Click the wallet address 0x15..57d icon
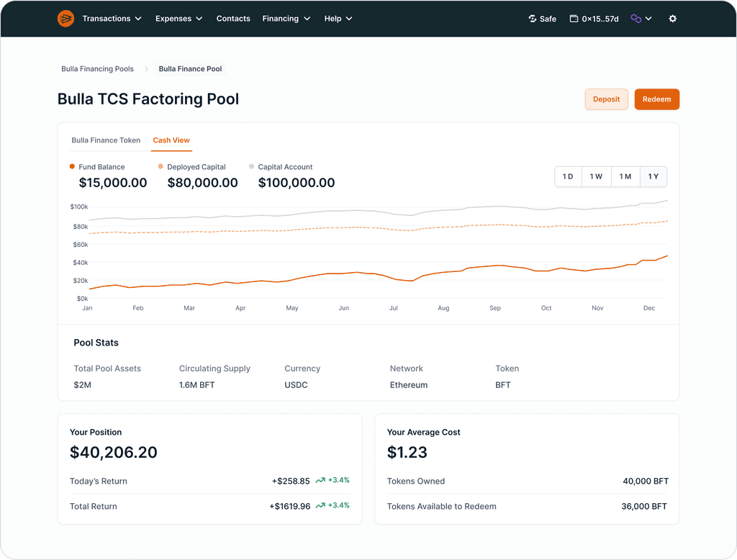737x560 pixels. 574,19
